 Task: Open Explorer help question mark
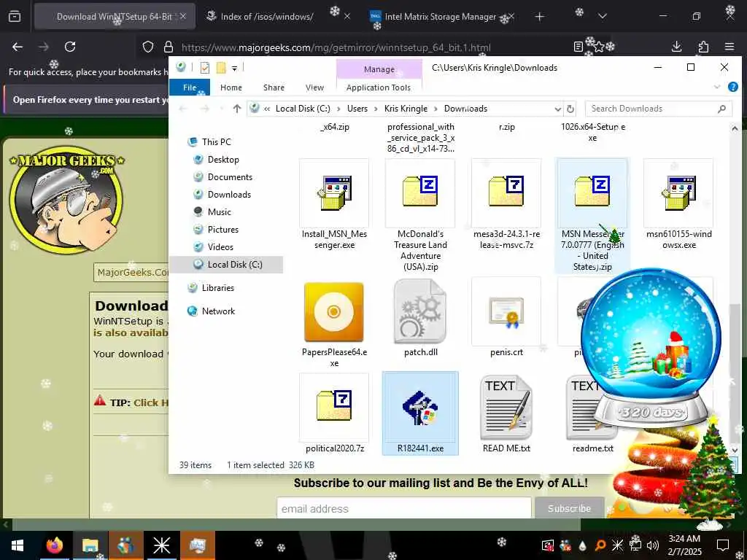point(733,87)
